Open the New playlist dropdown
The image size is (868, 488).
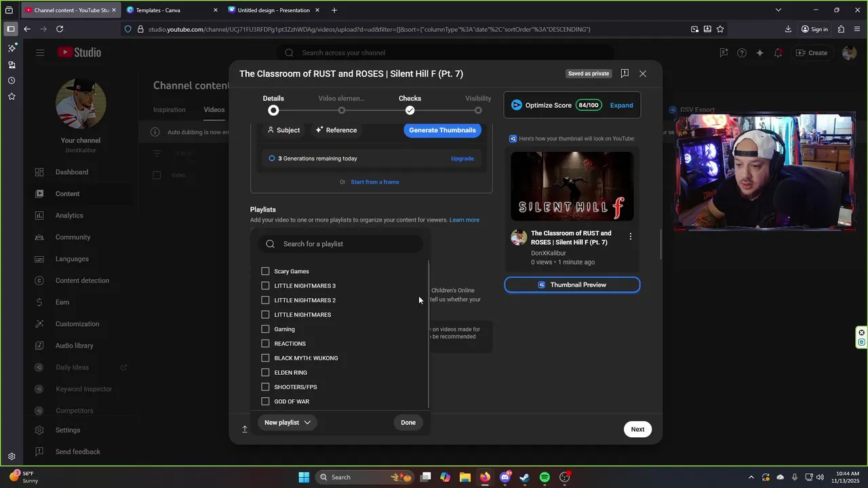[x=288, y=422]
